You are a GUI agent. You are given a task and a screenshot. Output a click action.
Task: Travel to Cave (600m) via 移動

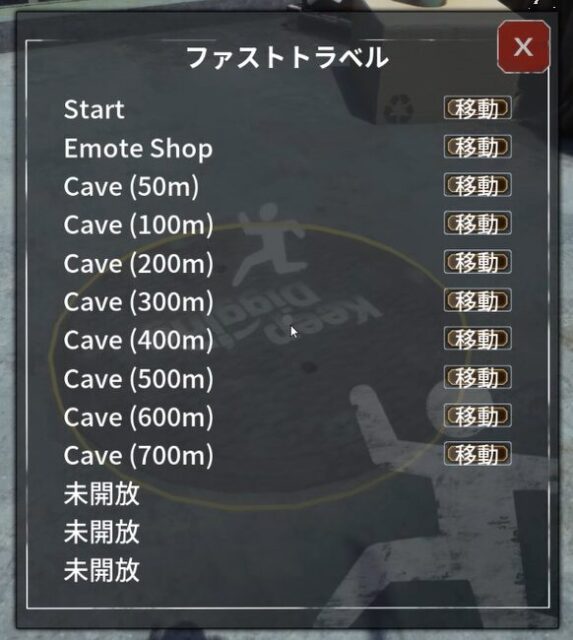[x=478, y=416]
